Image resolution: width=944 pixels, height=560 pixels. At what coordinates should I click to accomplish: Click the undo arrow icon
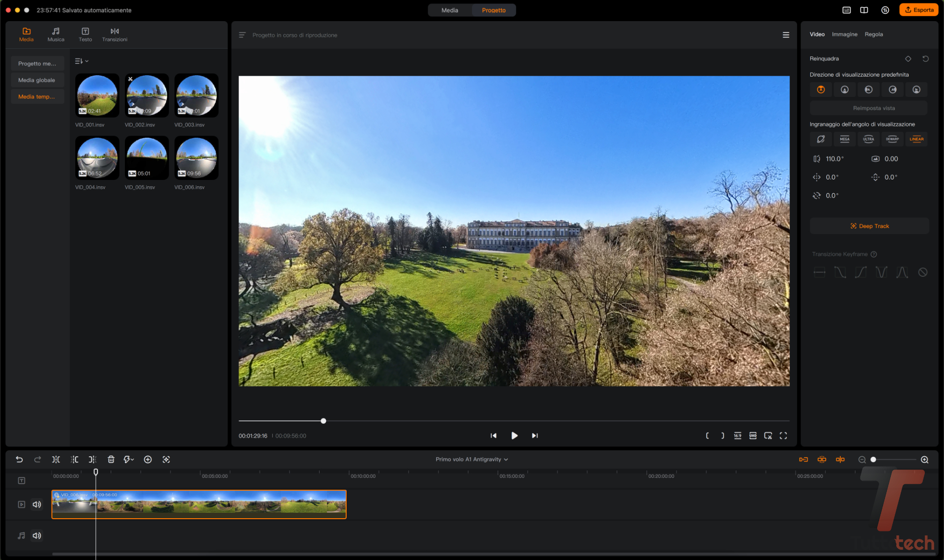tap(19, 459)
